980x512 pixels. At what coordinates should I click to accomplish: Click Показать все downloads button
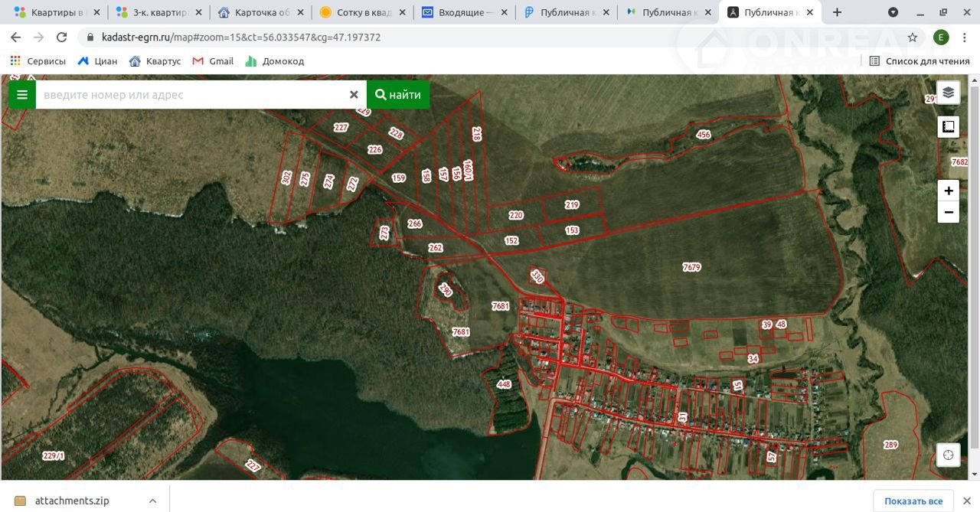coord(913,501)
